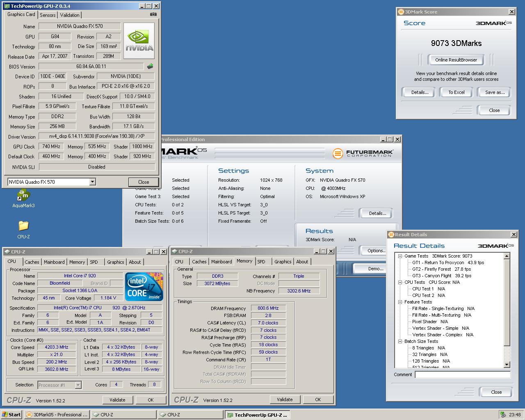The height and width of the screenshot is (420, 525).
Task: Select GT2 - Firefly Forest result row
Action: point(441,269)
